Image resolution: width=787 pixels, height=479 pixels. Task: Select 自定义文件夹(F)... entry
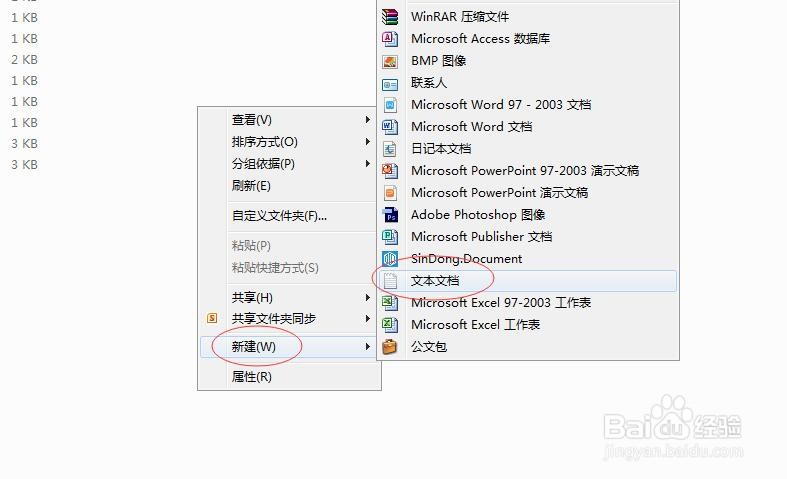tap(289, 216)
